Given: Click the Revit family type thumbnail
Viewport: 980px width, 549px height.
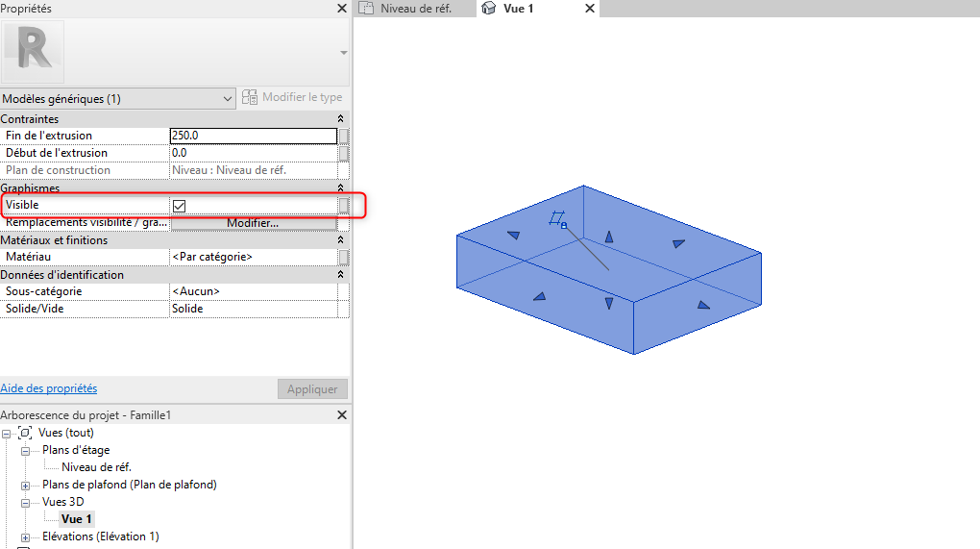Looking at the screenshot, I should point(34,52).
